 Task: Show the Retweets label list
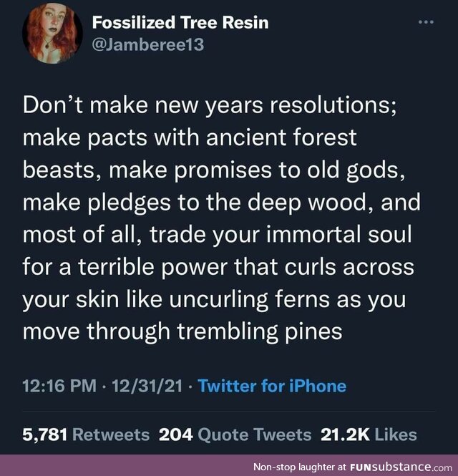click(x=111, y=434)
